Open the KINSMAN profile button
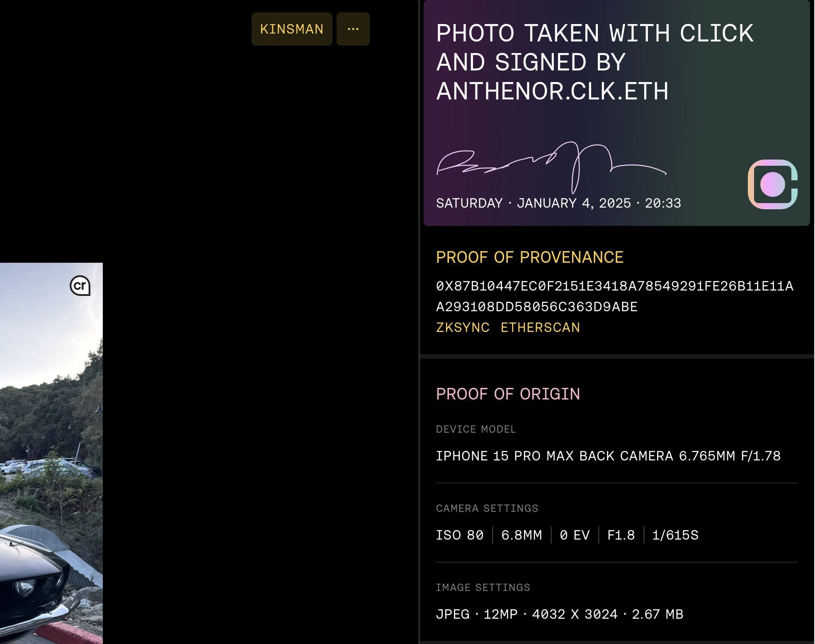 tap(292, 29)
